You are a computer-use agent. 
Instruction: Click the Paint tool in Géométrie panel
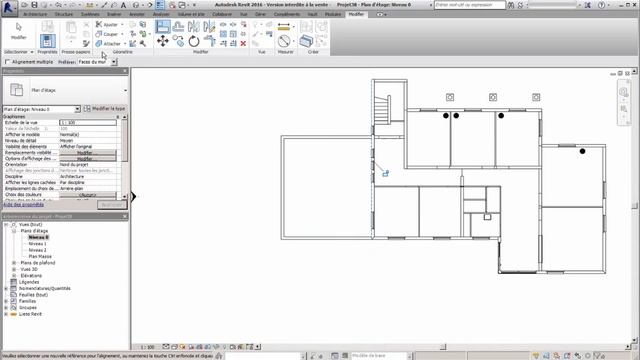click(x=142, y=34)
